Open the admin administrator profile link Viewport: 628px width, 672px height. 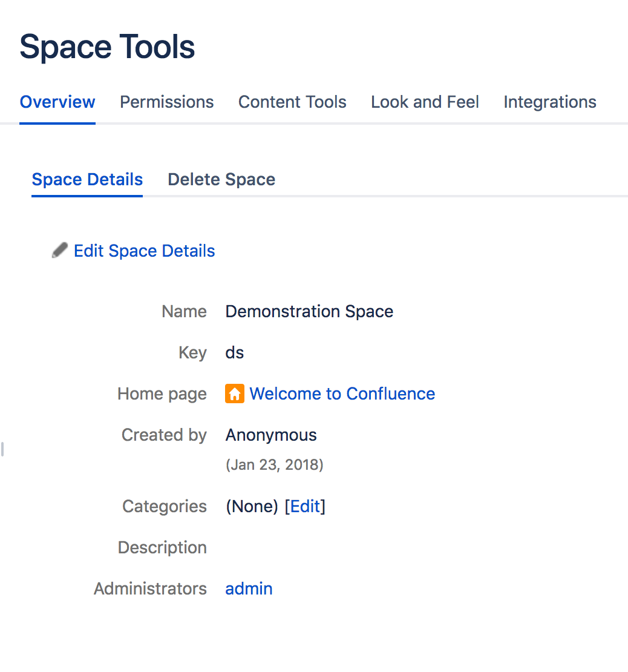(x=249, y=588)
